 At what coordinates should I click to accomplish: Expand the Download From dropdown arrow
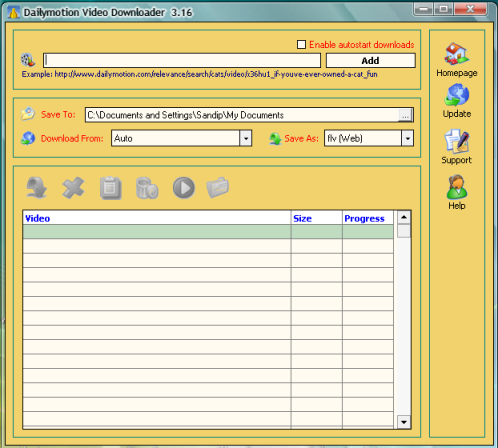[x=246, y=138]
